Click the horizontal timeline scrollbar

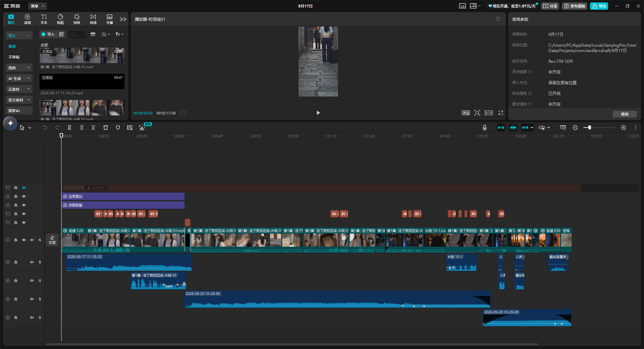coord(292,344)
